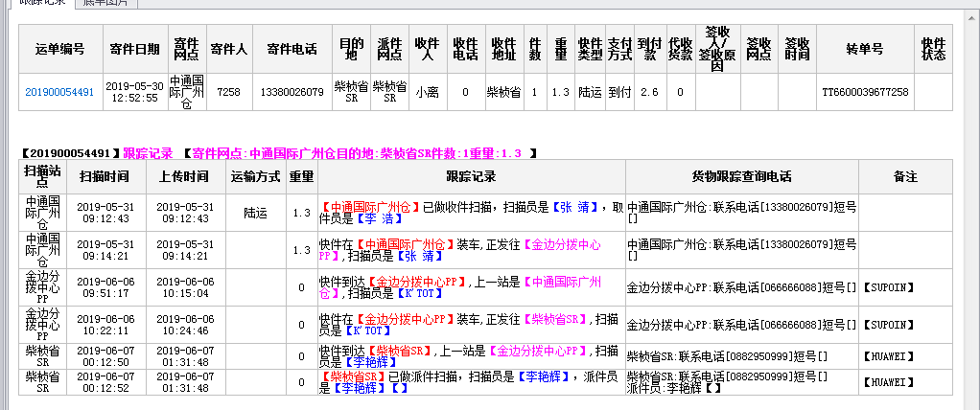Select the 上传时间 column header
The image size is (980, 410).
tap(186, 176)
